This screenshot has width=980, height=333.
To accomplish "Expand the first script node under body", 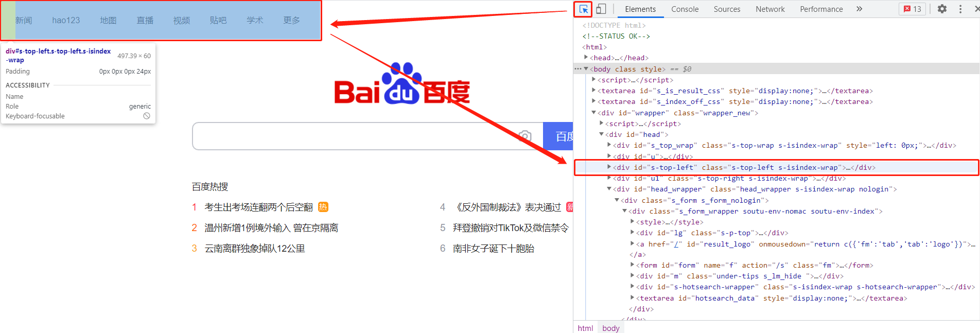I will pos(593,79).
